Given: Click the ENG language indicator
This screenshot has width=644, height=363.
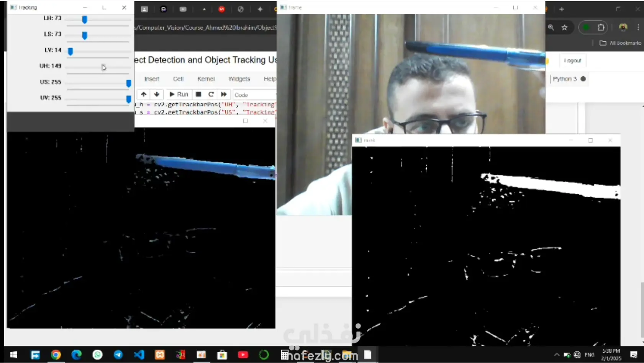Looking at the screenshot, I should [x=590, y=355].
